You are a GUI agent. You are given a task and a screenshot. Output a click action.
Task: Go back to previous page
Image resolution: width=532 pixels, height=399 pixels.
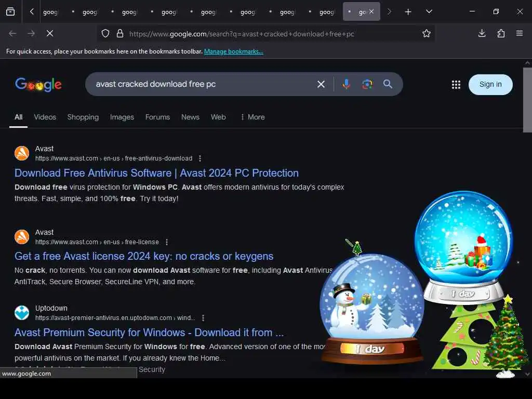pos(12,33)
